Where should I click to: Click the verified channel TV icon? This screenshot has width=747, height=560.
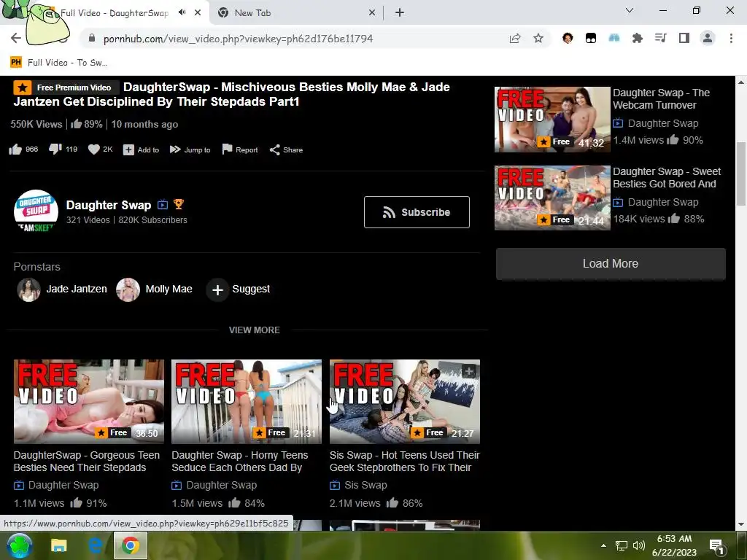(x=163, y=205)
